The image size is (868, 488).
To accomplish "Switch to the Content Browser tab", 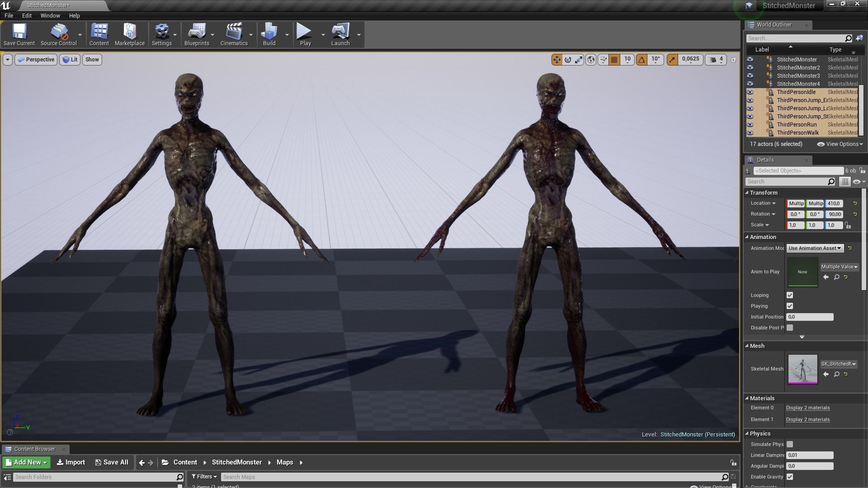I will tap(34, 449).
